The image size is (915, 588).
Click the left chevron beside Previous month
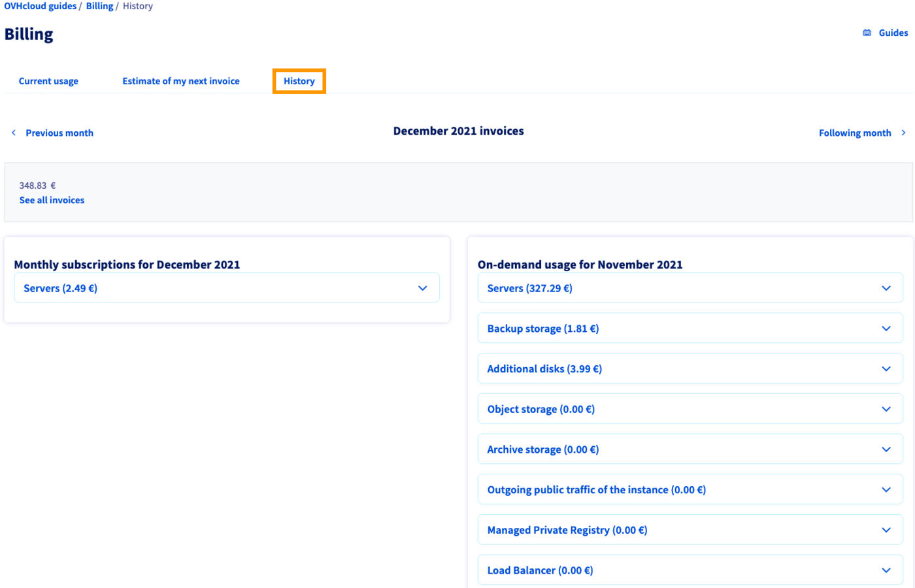pyautogui.click(x=14, y=133)
